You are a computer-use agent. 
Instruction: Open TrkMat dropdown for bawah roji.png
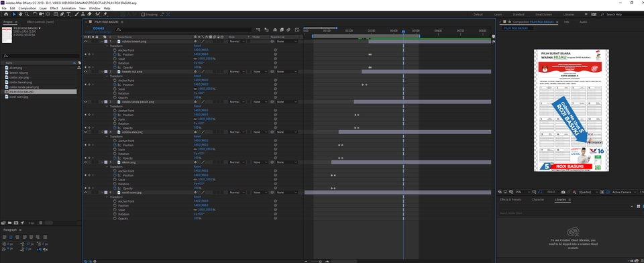pyautogui.click(x=260, y=72)
